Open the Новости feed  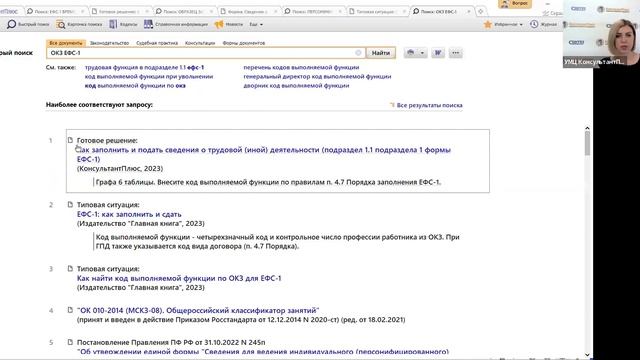coord(229,24)
